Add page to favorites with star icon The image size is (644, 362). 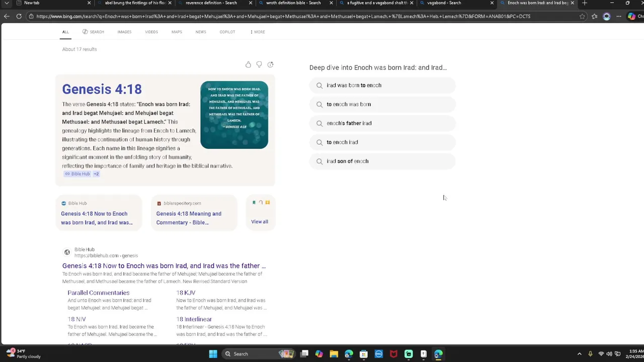click(582, 16)
